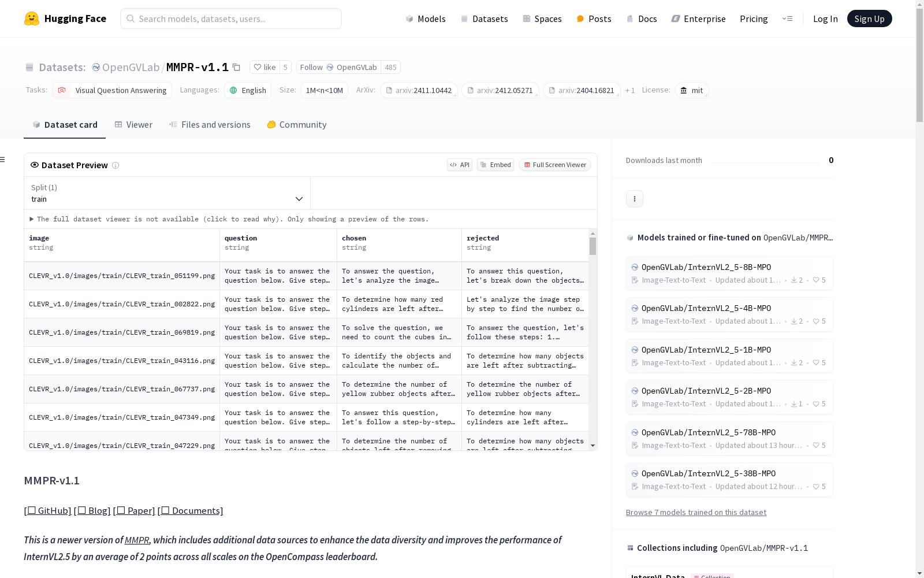Click the Dataset Preview info icon
The width and height of the screenshot is (924, 578).
115,165
